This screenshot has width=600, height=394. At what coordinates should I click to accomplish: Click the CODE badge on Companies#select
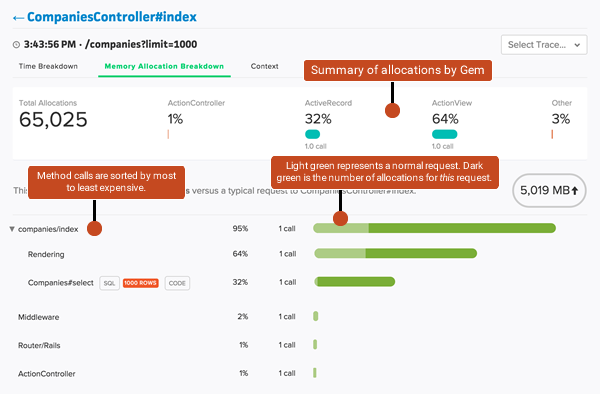(x=177, y=283)
